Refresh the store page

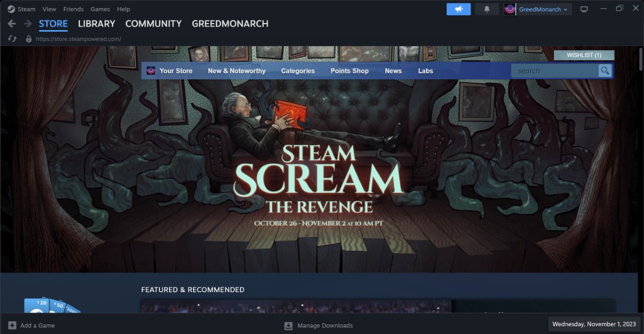tap(11, 38)
